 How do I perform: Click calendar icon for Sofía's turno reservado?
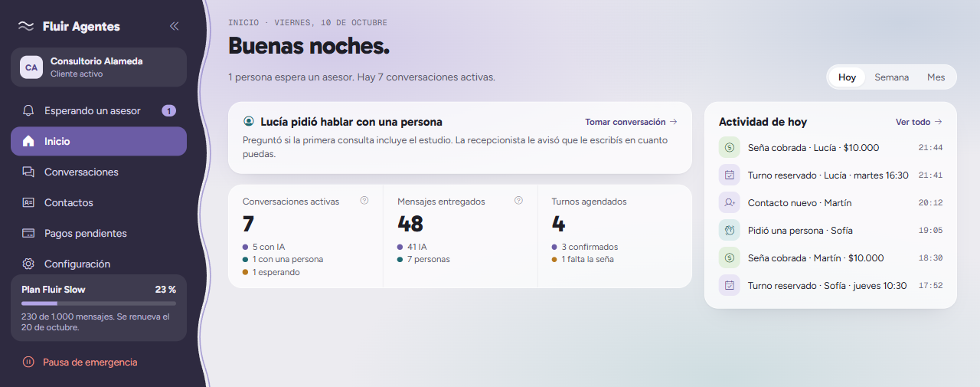click(729, 285)
